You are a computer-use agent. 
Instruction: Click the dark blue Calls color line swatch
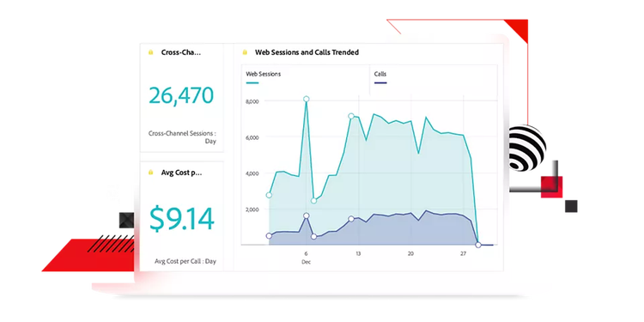(380, 83)
